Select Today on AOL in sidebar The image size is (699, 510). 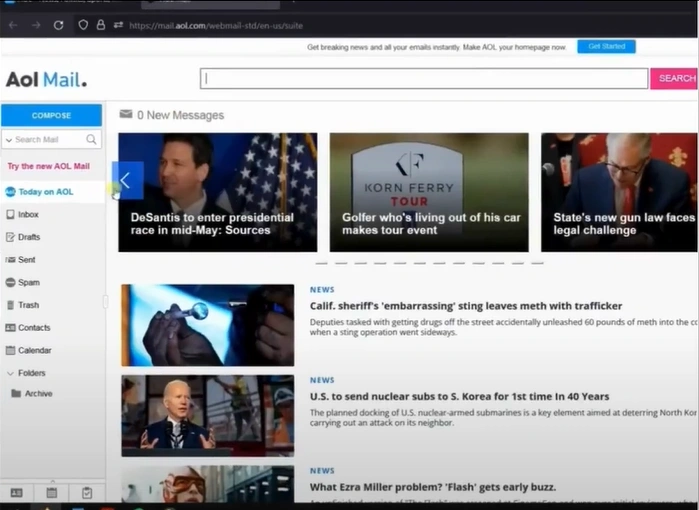pyautogui.click(x=46, y=192)
